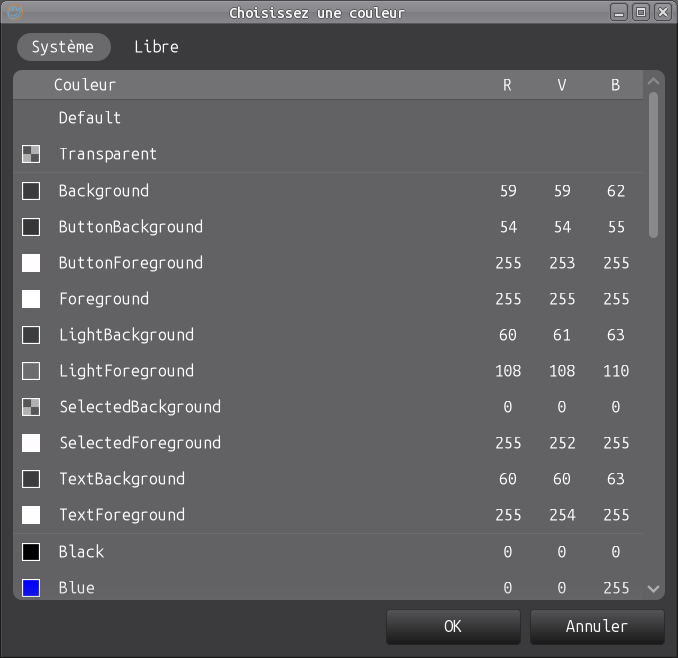Maximize the color chooser window

tap(641, 12)
